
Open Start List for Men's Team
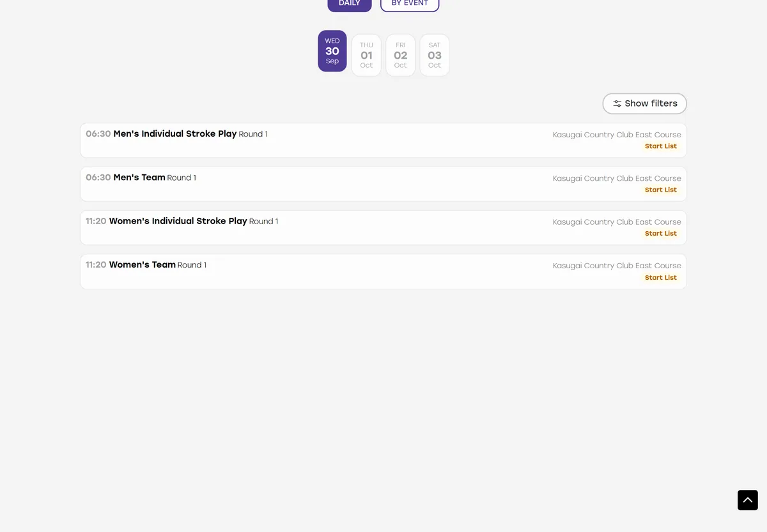[661, 190]
